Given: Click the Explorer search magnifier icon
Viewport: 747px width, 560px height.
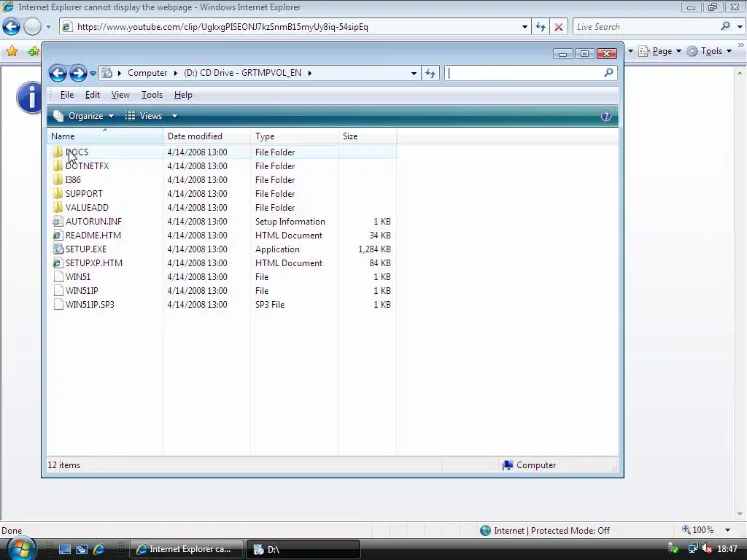Looking at the screenshot, I should (x=608, y=72).
